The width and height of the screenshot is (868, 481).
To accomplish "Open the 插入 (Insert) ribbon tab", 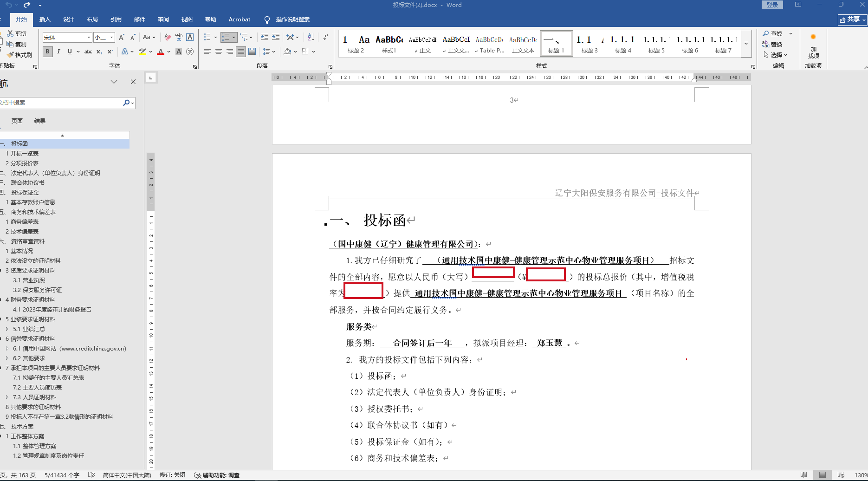I will [x=45, y=19].
